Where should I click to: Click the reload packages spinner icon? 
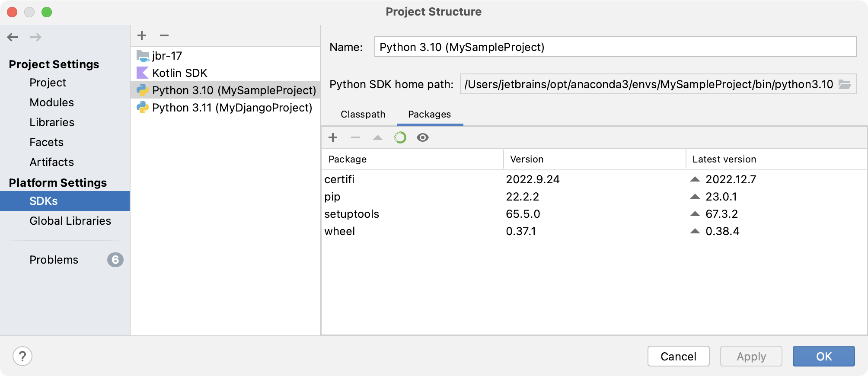tap(400, 137)
